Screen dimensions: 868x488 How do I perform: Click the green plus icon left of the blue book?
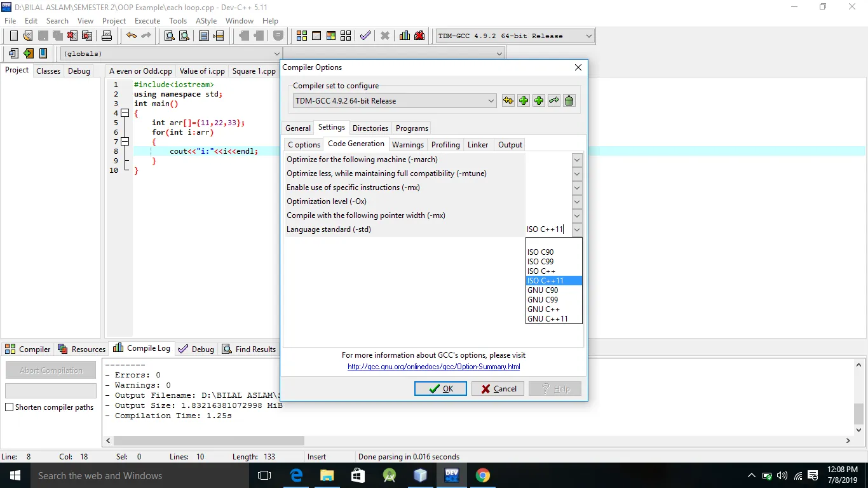coord(28,54)
